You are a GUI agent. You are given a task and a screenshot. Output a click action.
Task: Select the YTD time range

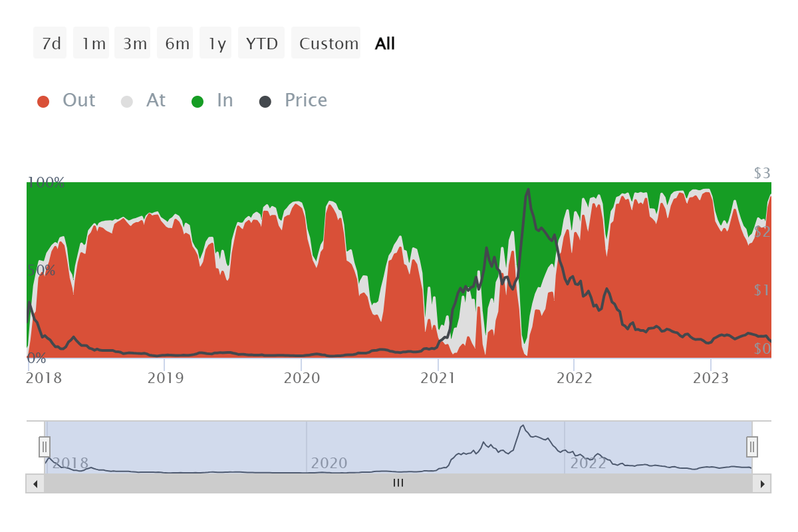click(x=261, y=43)
